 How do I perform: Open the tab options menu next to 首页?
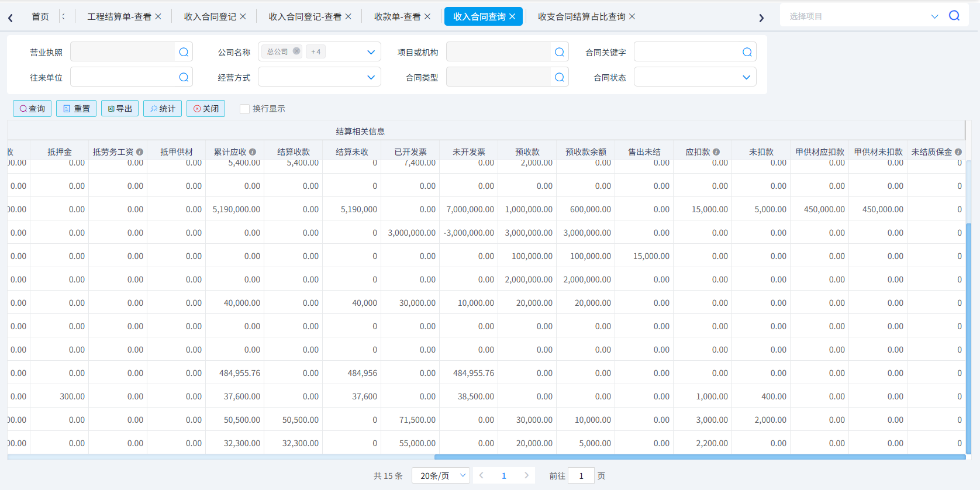[x=63, y=16]
